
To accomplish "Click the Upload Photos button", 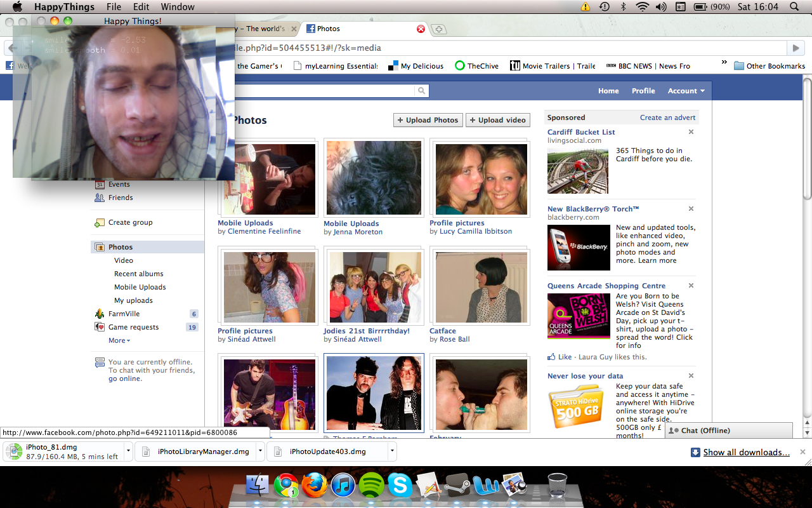I will click(x=428, y=120).
